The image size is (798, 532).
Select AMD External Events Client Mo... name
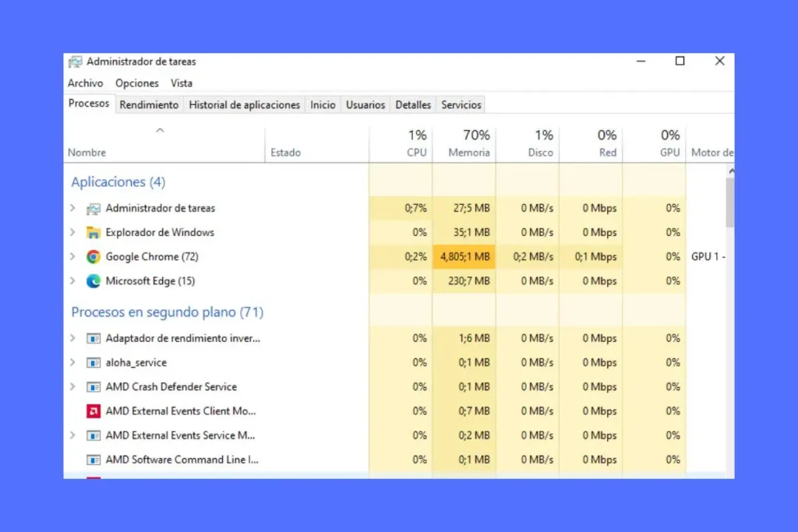[x=181, y=411]
